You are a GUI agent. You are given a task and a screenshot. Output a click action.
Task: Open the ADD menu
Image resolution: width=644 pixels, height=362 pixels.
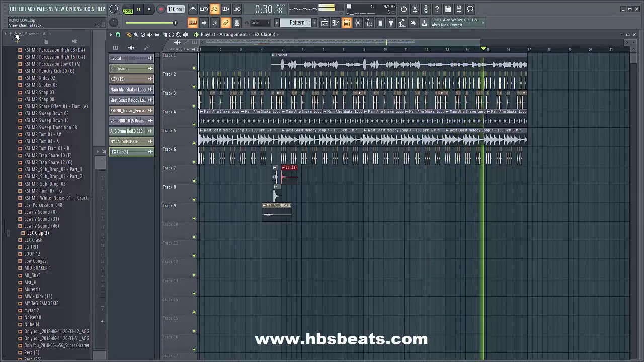point(31,9)
